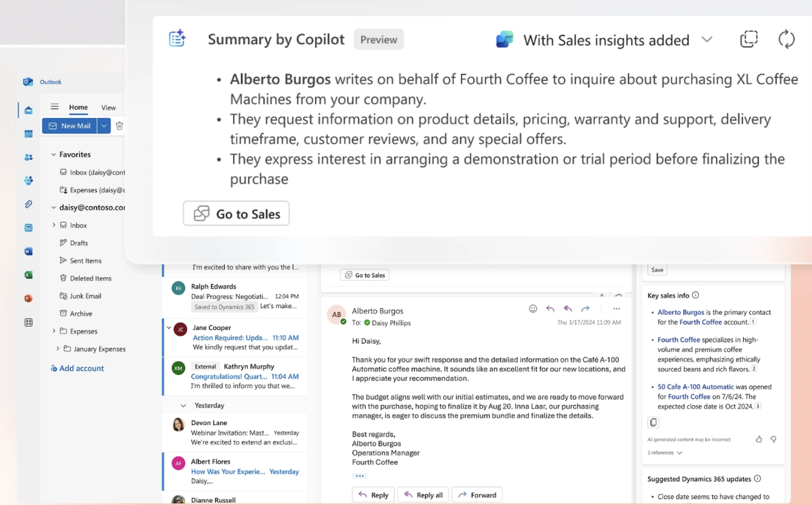Open the Files paperclip icon in rail
Viewport: 812px width, 505px height.
tap(28, 204)
